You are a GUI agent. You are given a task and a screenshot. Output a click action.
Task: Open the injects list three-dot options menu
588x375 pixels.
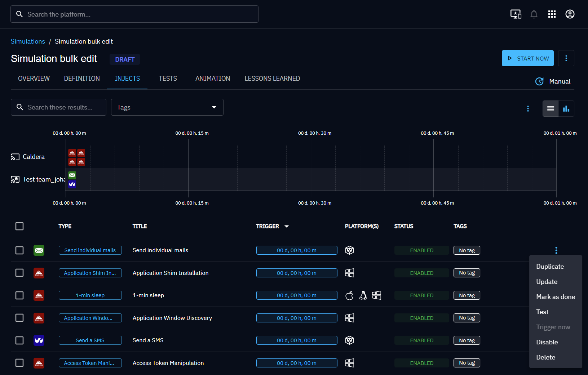[x=528, y=109]
